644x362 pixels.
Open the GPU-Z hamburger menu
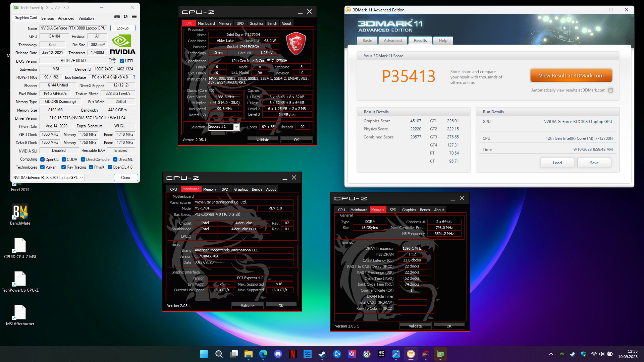(134, 16)
